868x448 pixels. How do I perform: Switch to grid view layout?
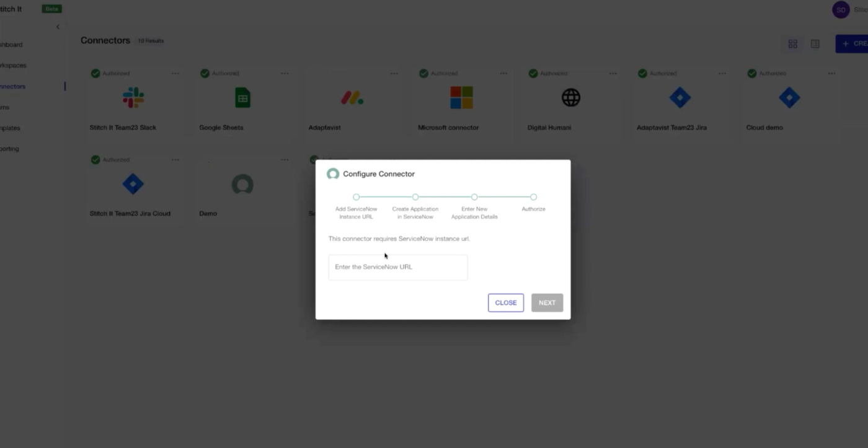(792, 43)
